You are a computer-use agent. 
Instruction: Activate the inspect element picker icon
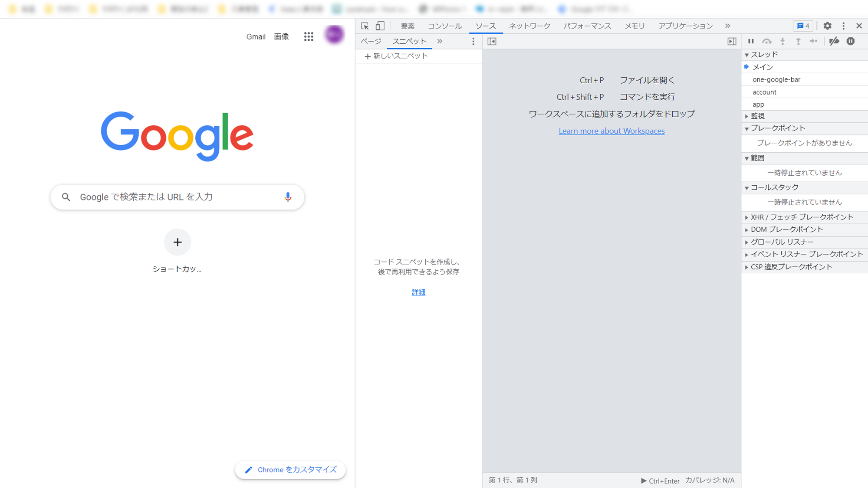365,26
